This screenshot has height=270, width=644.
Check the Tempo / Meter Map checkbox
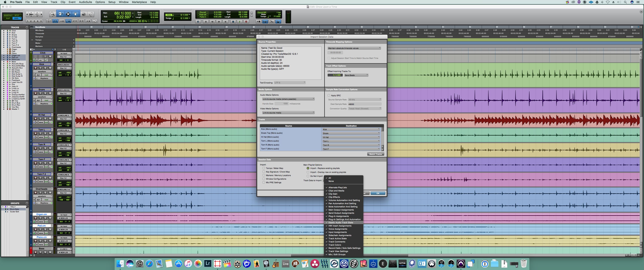264,168
